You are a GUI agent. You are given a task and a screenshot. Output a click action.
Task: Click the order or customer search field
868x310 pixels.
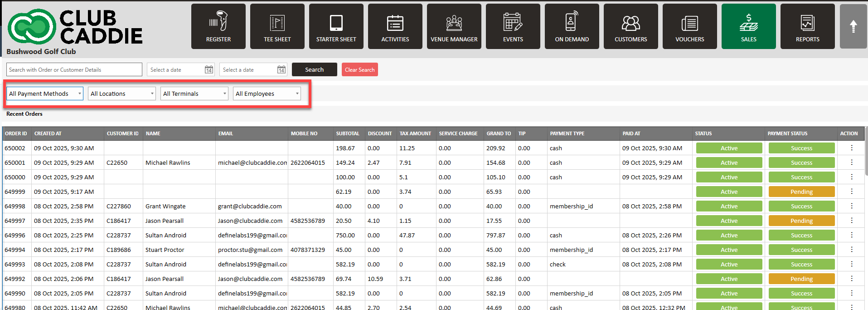[74, 69]
